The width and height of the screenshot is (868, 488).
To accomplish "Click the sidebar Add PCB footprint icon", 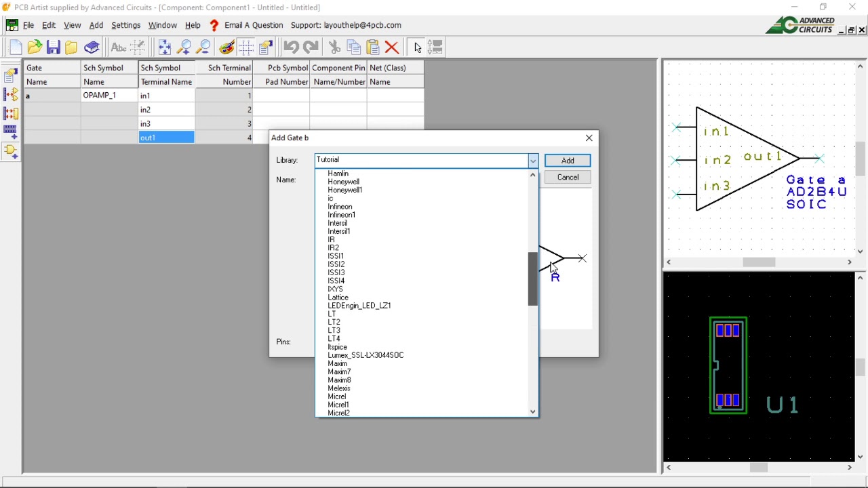I will pyautogui.click(x=11, y=132).
